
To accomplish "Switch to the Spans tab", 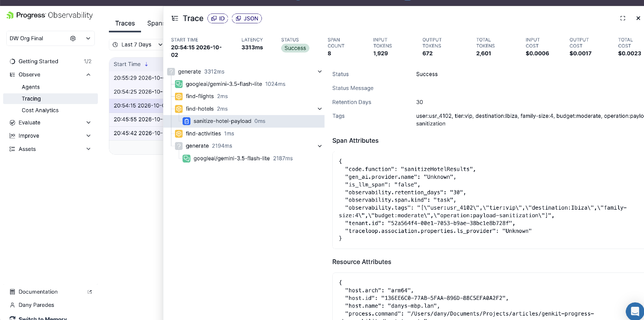I will [155, 23].
